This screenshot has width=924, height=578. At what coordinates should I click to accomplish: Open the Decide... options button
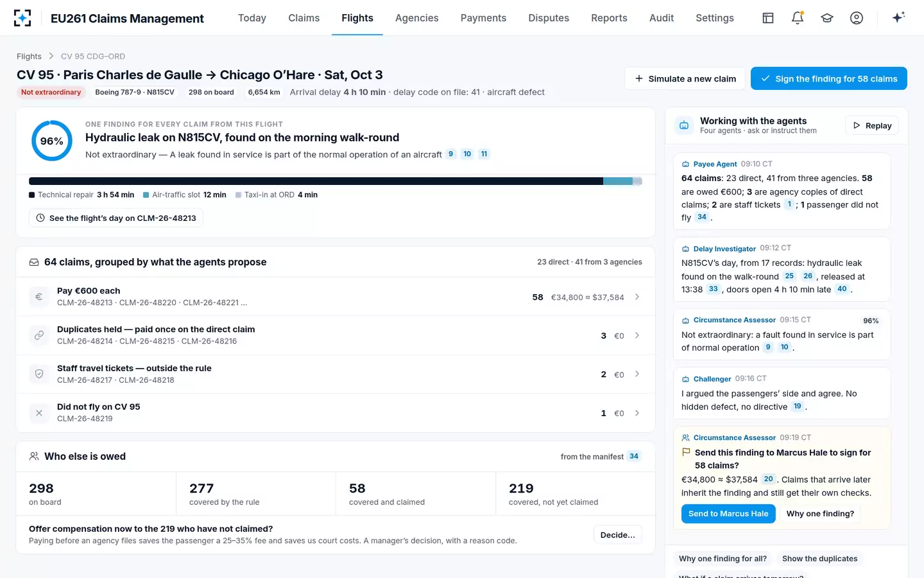click(617, 535)
